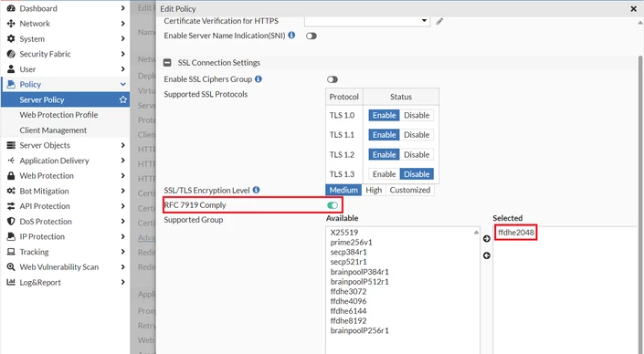Image resolution: width=644 pixels, height=354 pixels.
Task: Select ffdhe2048 in Selected list
Action: [516, 233]
